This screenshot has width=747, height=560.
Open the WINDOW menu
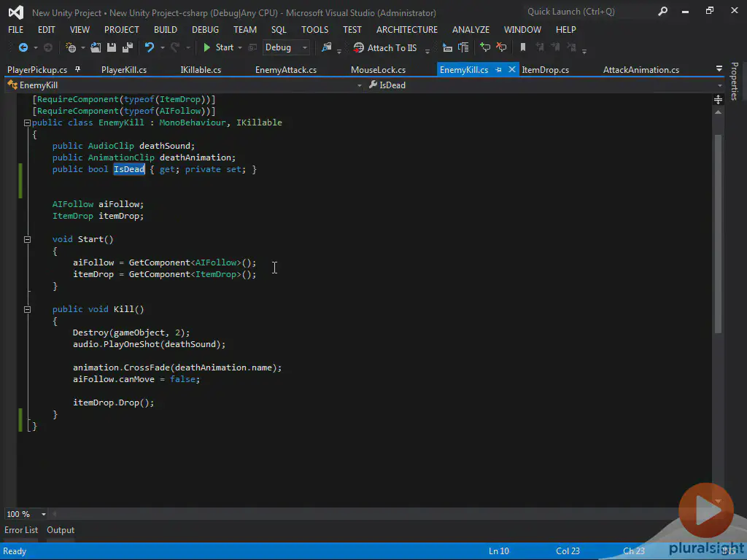pyautogui.click(x=522, y=29)
